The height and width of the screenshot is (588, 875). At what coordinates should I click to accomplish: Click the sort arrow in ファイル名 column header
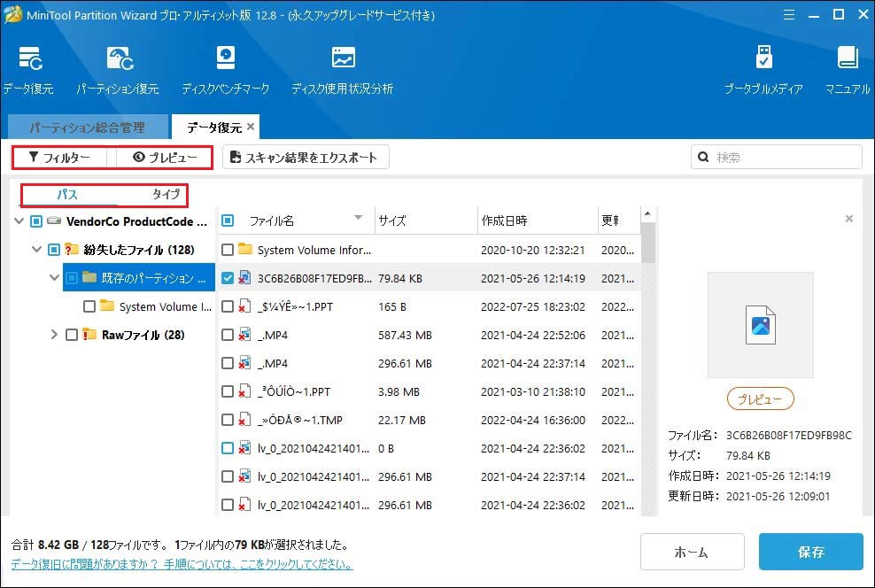click(359, 218)
